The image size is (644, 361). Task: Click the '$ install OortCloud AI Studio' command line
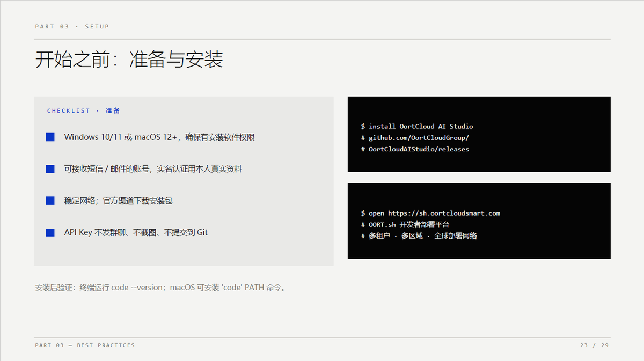[417, 127]
